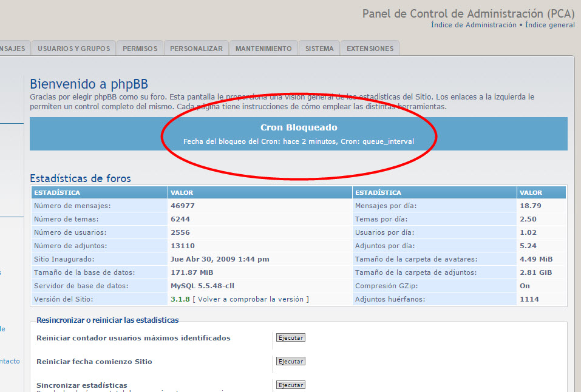This screenshot has width=581, height=392.
Task: Switch to the PERMISOS tab
Action: point(140,49)
